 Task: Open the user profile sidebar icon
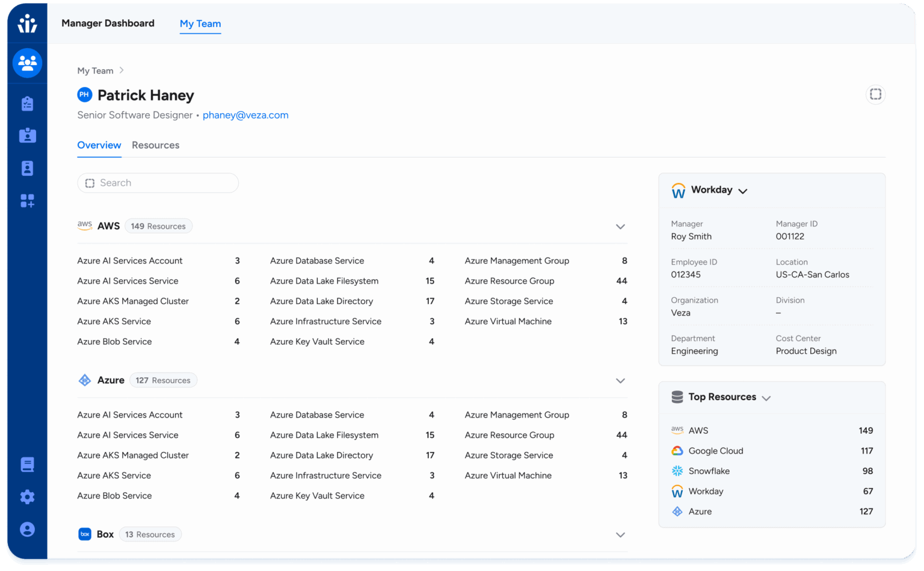click(x=27, y=529)
